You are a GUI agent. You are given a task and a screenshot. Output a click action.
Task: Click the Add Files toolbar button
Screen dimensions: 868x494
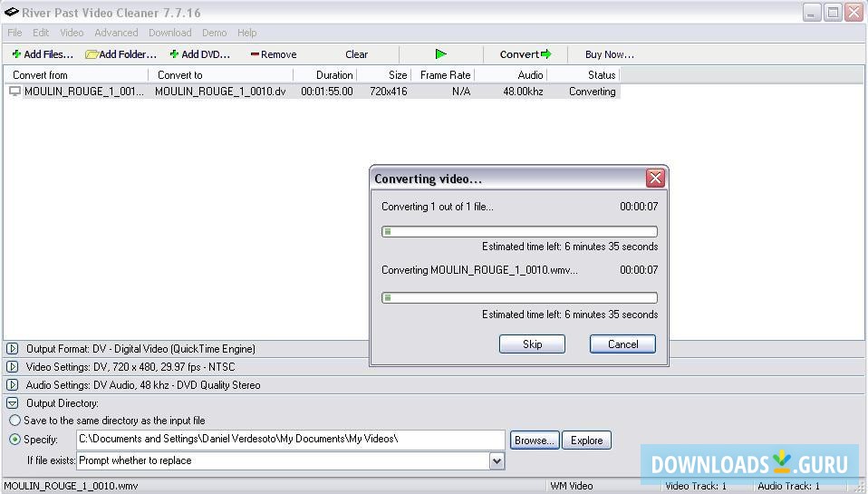pos(43,54)
